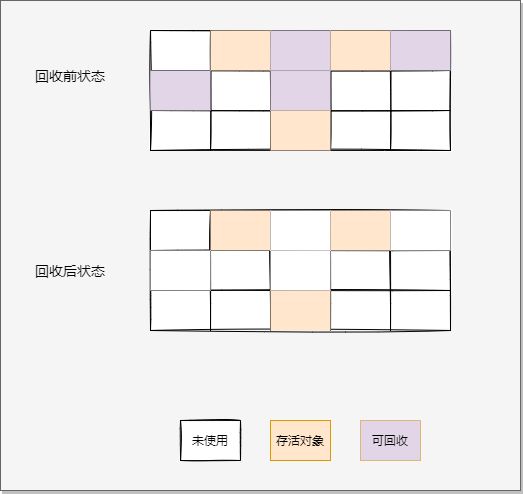Click the white 未使用 legend box
523x494 pixels.
(x=210, y=440)
